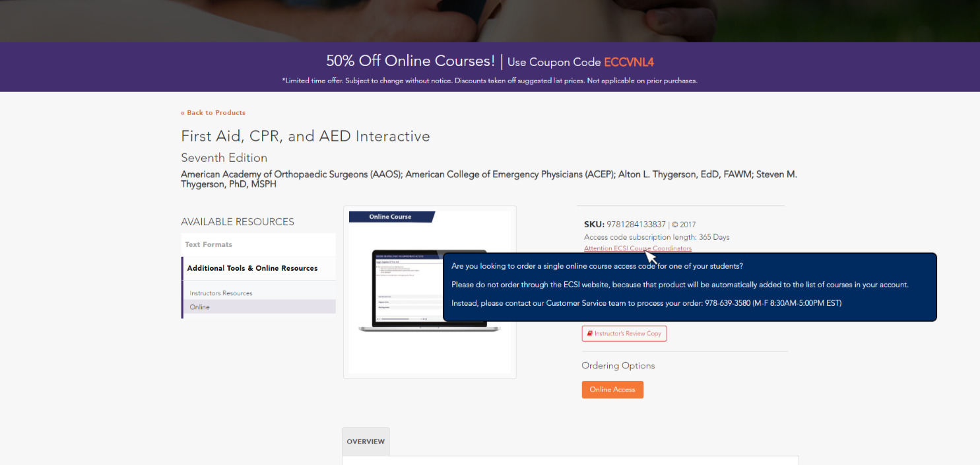Click the product title "First Aid, CPR, and AED Interactive"

(305, 136)
